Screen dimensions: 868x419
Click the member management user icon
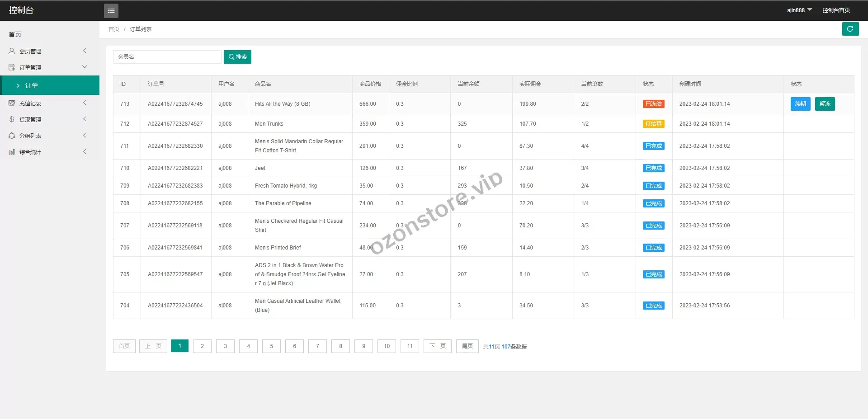tap(12, 51)
